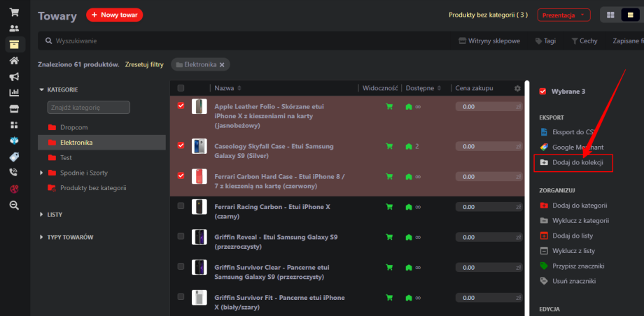Open the shopping cart sidebar icon
644x316 pixels.
[14, 12]
